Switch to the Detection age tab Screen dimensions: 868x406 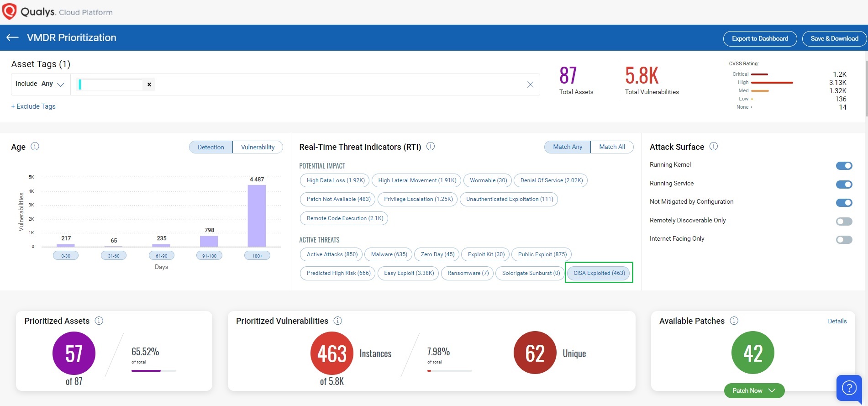(211, 147)
